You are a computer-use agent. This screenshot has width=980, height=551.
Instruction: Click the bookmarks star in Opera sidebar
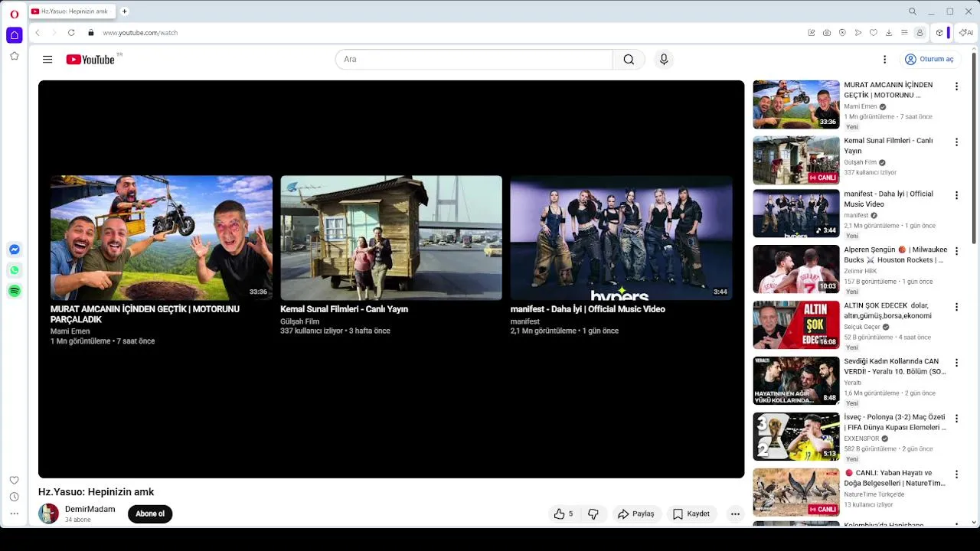coord(14,56)
